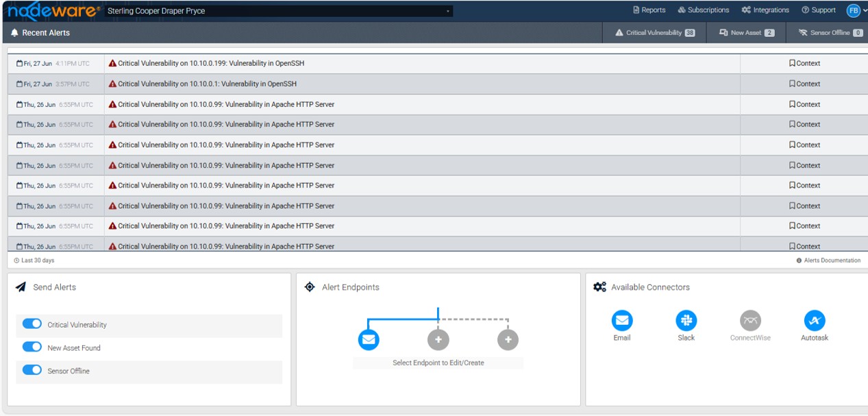Click the nodeware logo
The width and height of the screenshot is (868, 416).
click(x=53, y=11)
